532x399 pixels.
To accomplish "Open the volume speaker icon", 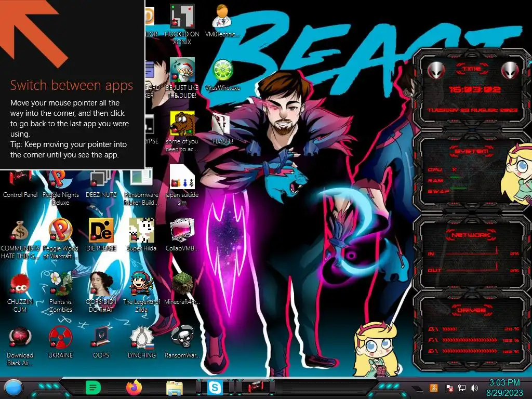I will [x=474, y=388].
